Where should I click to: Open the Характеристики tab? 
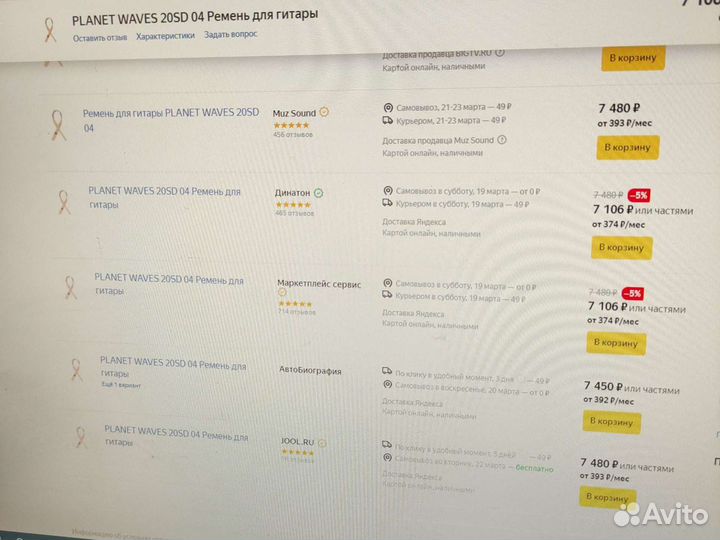pyautogui.click(x=165, y=35)
